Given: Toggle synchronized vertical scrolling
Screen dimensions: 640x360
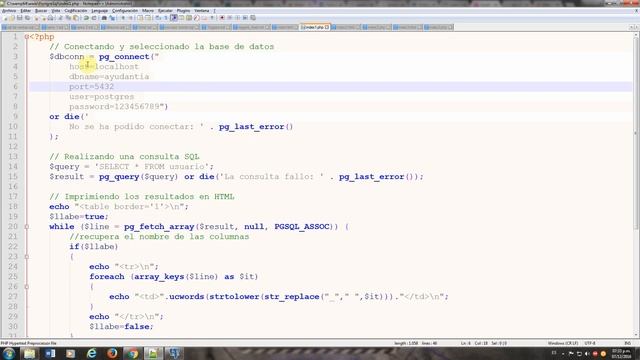Looking at the screenshot, I should click(x=140, y=18).
